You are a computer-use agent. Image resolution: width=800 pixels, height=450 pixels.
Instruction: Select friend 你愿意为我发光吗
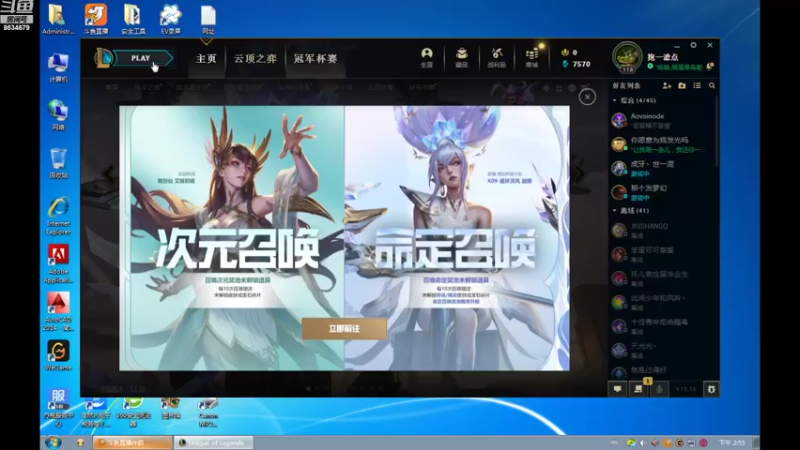[x=662, y=144]
